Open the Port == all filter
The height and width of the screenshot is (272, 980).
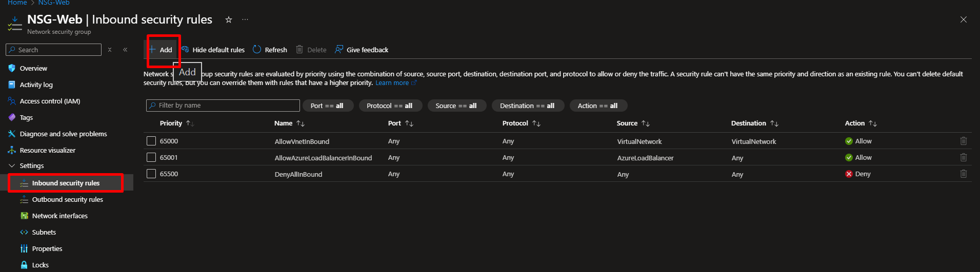[327, 106]
